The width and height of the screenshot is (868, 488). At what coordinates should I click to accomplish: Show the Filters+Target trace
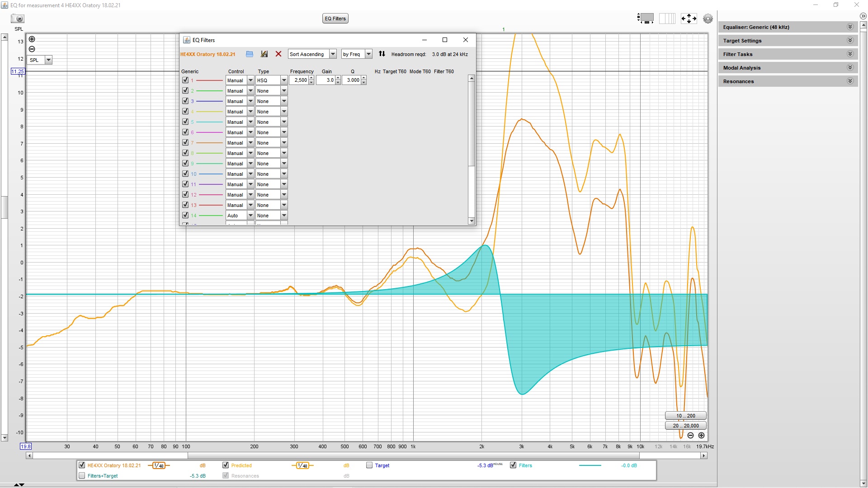(82, 475)
